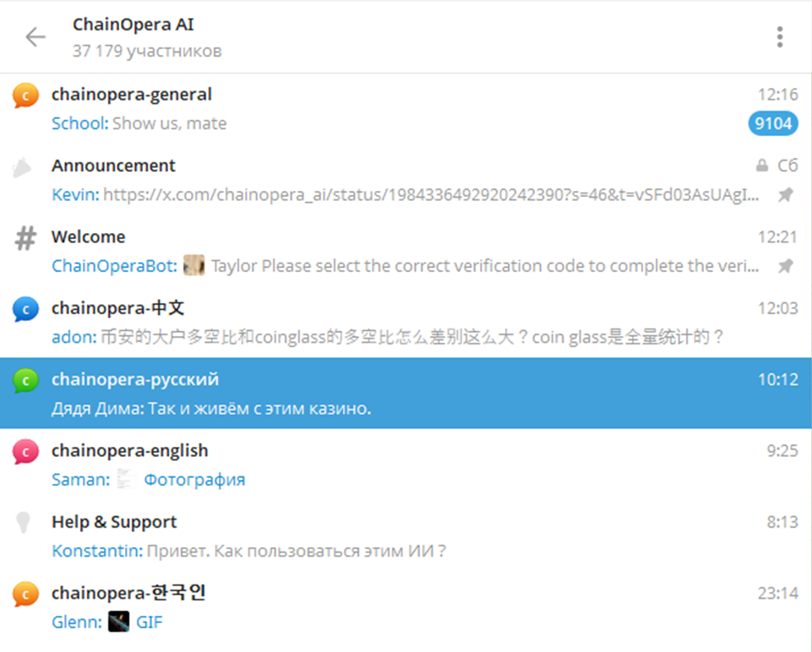Open the chainopera-general topic
812x652 pixels.
(x=406, y=109)
